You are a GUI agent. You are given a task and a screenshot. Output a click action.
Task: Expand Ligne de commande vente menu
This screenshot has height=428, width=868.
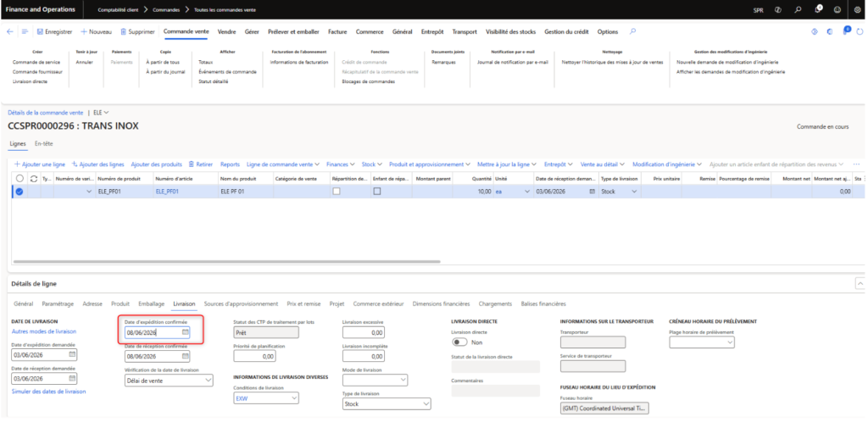(283, 164)
